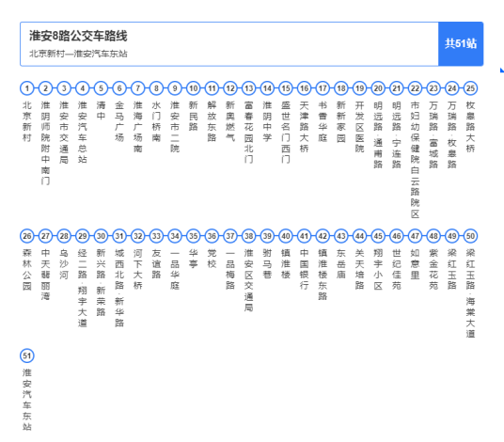Click the 开发区医院 station name
The width and height of the screenshot is (504, 442).
[360, 127]
